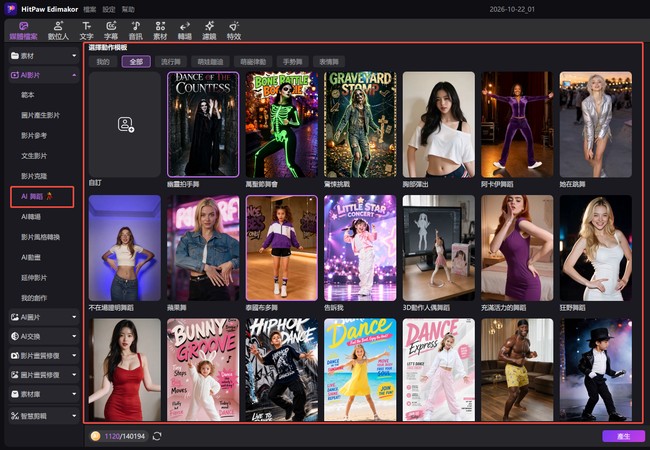
Task: Choose the Graveyard Stomp template
Action: pos(360,124)
